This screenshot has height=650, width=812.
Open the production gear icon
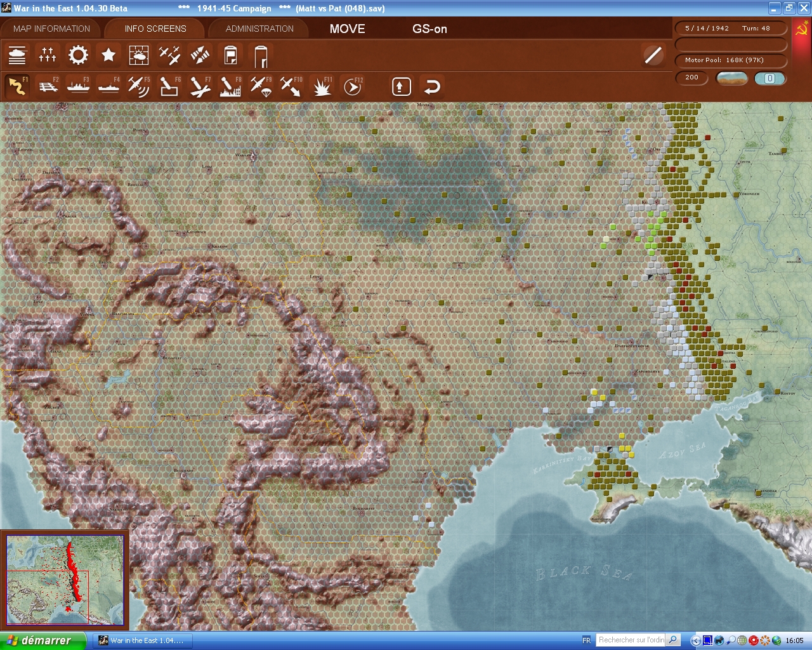pos(78,55)
